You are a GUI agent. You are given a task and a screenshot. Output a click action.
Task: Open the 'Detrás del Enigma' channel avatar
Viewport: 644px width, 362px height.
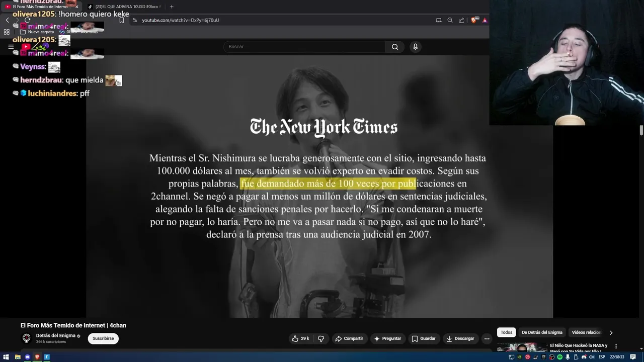[x=27, y=338]
